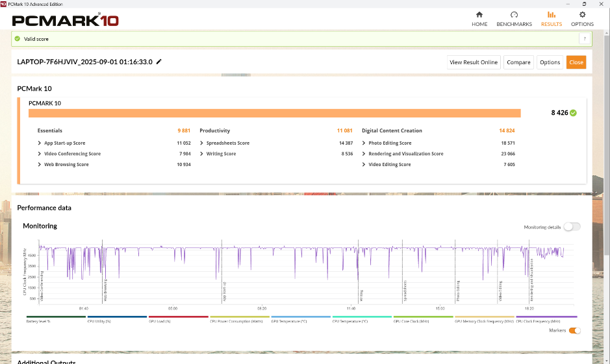
Task: Click the Spreadsheets marker on the graph
Action: (x=405, y=291)
